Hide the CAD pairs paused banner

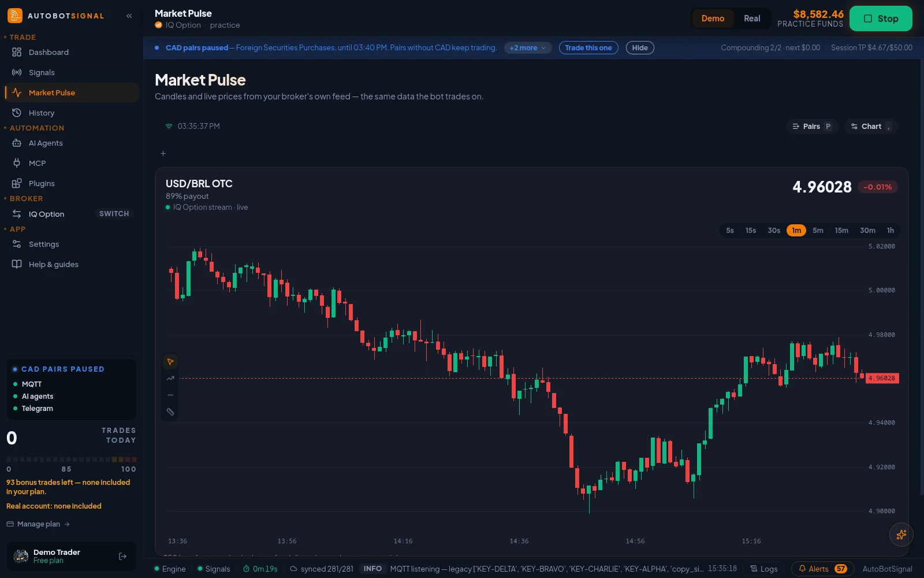coord(640,48)
